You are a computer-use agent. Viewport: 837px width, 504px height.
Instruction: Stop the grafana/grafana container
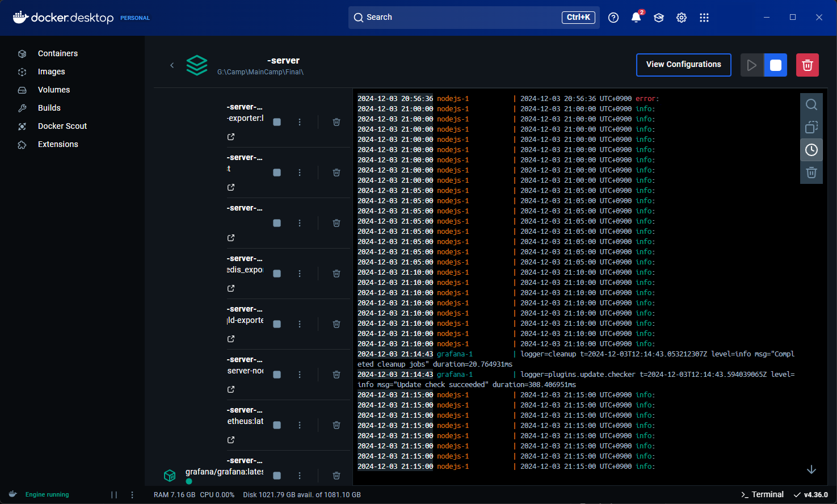(x=277, y=476)
